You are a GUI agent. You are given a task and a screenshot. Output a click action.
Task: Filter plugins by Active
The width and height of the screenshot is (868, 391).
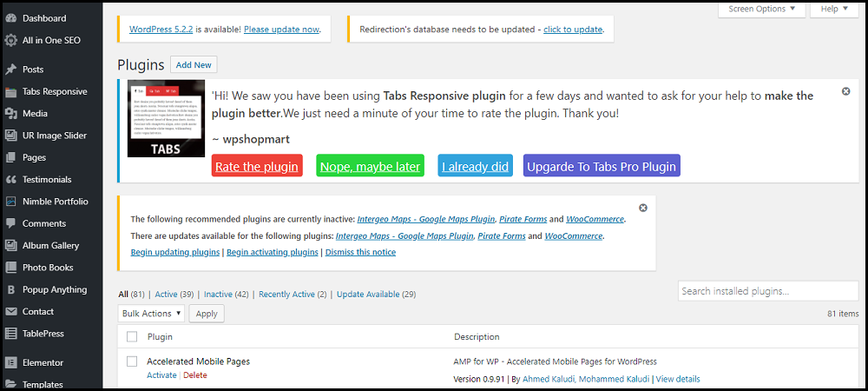(166, 294)
